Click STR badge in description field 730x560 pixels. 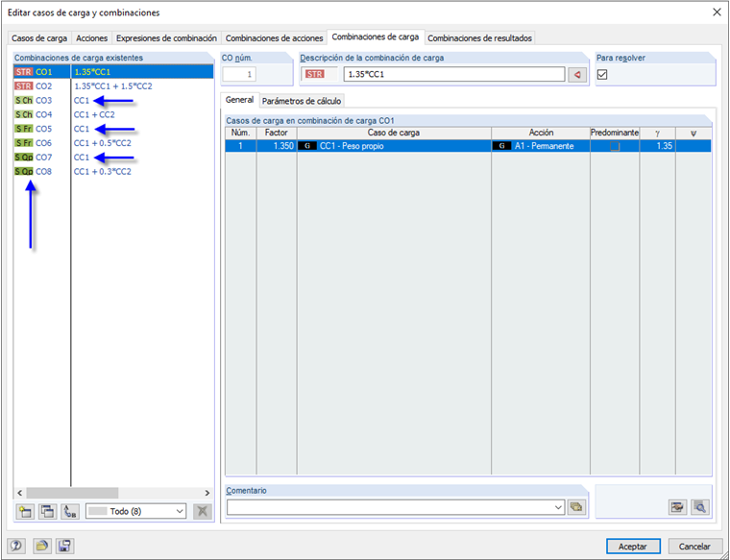coord(315,75)
